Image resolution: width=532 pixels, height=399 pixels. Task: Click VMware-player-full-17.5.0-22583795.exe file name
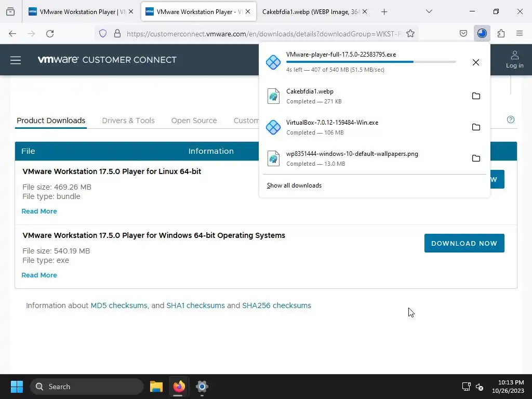[x=341, y=54]
